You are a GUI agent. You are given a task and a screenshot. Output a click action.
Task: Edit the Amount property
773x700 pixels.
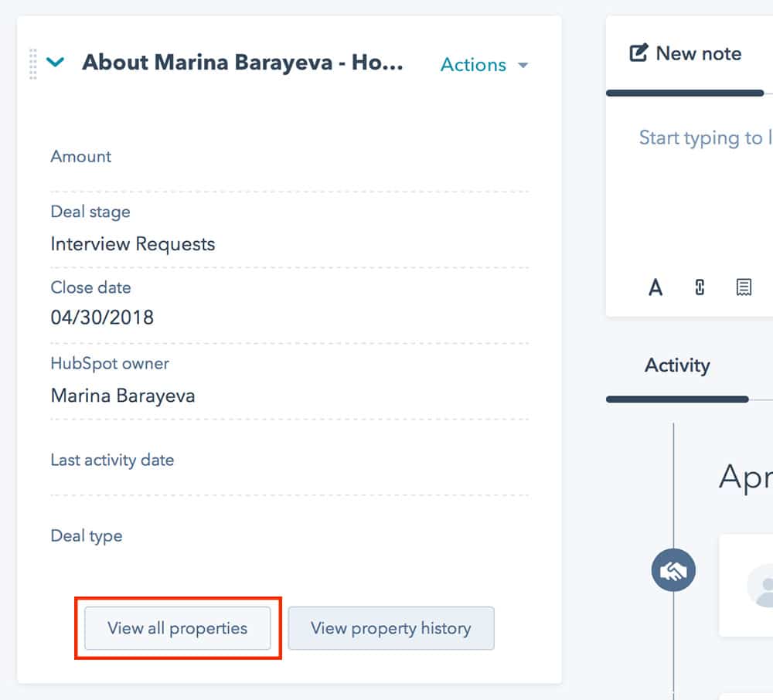click(x=80, y=157)
